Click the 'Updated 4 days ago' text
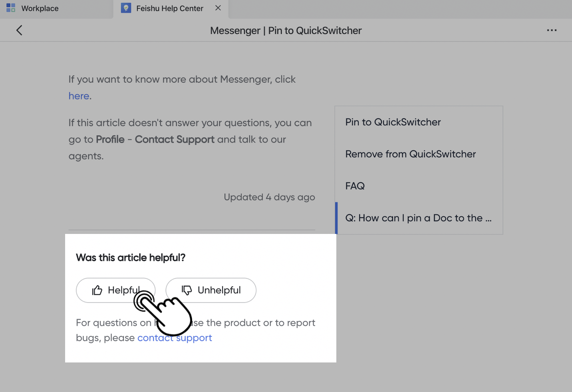572x392 pixels. [269, 197]
